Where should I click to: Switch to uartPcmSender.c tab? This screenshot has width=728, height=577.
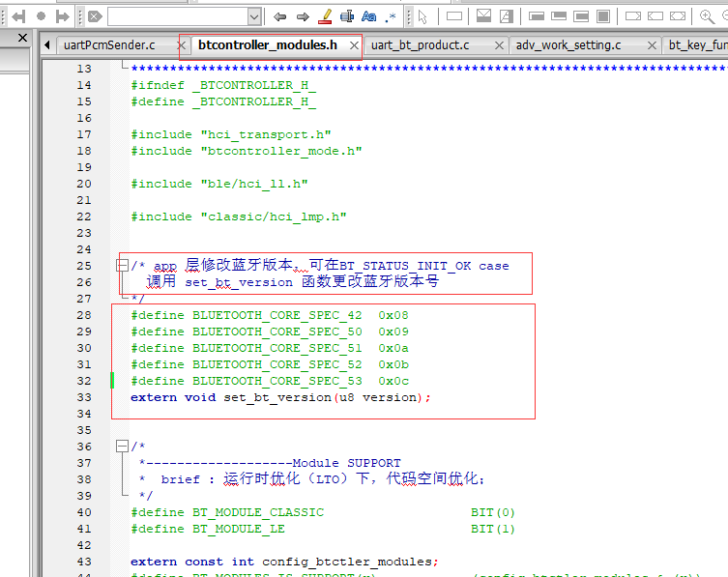click(109, 45)
